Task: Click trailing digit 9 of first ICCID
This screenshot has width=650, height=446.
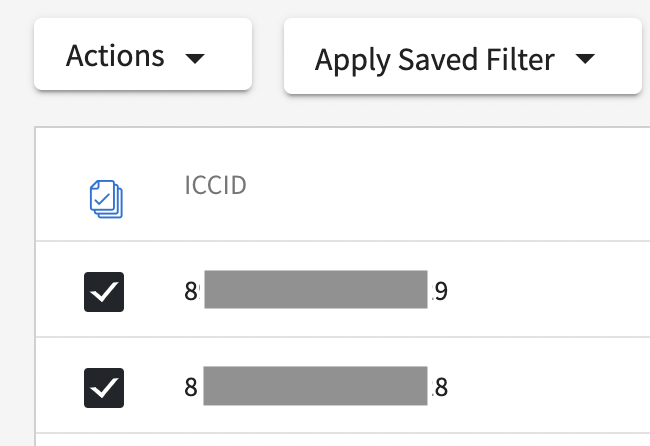Action: (x=441, y=291)
